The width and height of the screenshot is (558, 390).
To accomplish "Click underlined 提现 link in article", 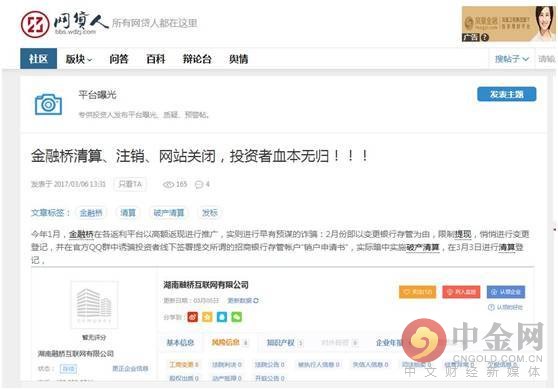I will point(463,234).
